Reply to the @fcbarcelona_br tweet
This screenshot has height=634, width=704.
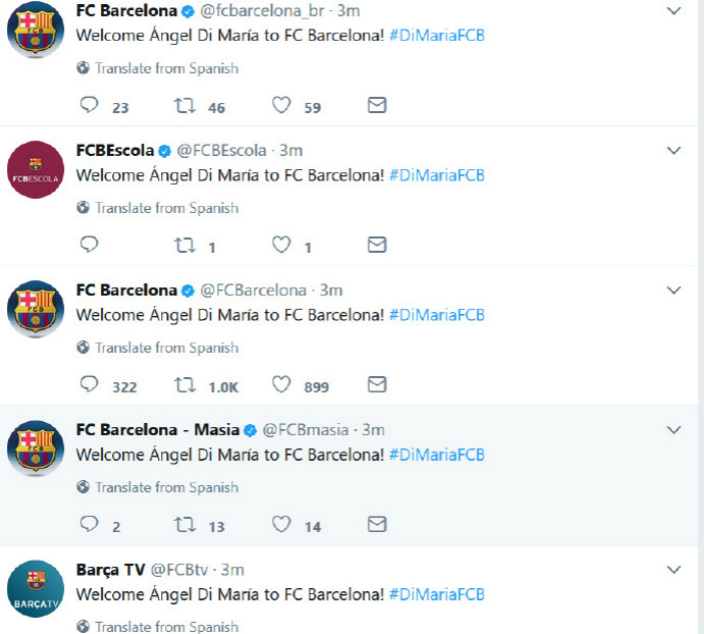click(x=89, y=105)
